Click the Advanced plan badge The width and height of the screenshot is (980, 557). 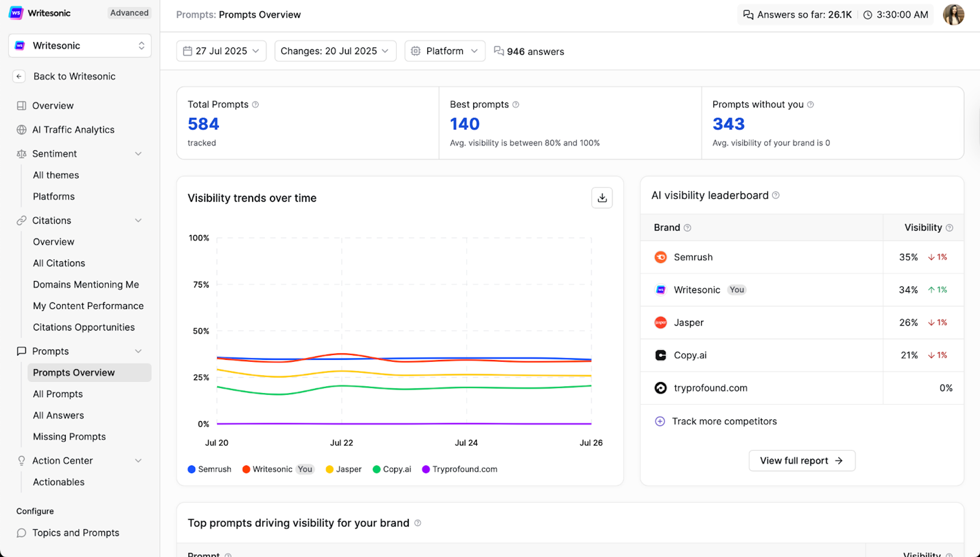click(x=129, y=13)
